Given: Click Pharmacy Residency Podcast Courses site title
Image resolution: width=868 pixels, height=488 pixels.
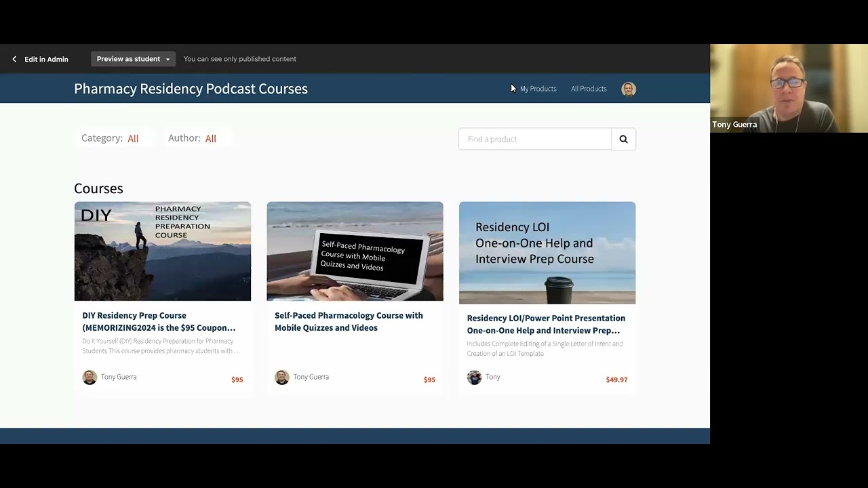Looking at the screenshot, I should 191,89.
